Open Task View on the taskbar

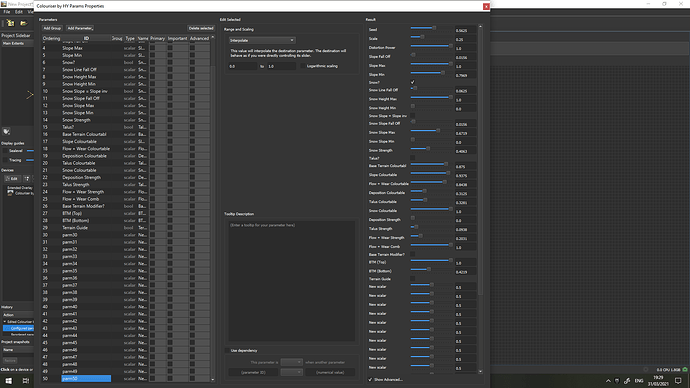click(26, 381)
